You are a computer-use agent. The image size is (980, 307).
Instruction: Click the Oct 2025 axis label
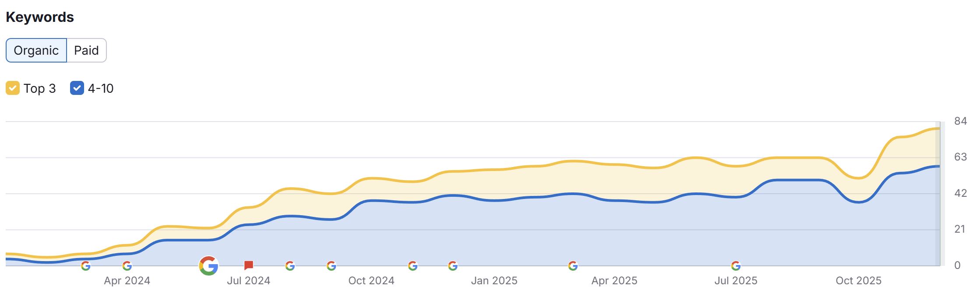coord(858,281)
